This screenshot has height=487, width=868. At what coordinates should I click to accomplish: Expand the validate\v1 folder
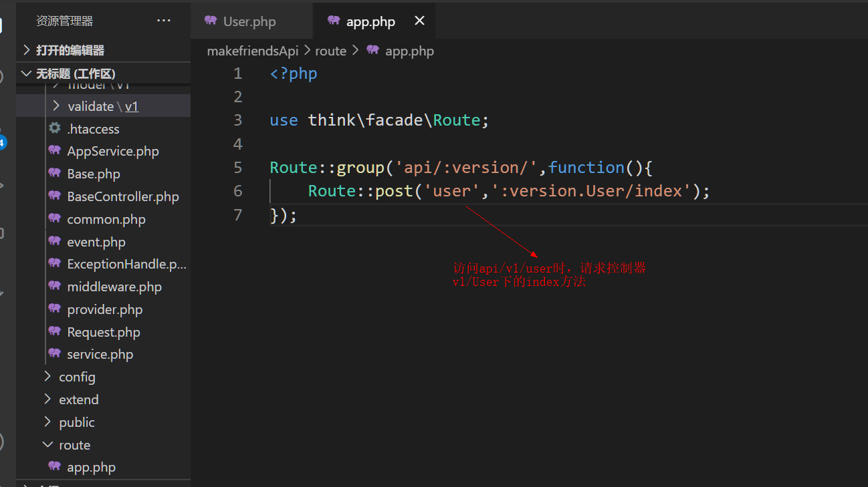tap(102, 106)
